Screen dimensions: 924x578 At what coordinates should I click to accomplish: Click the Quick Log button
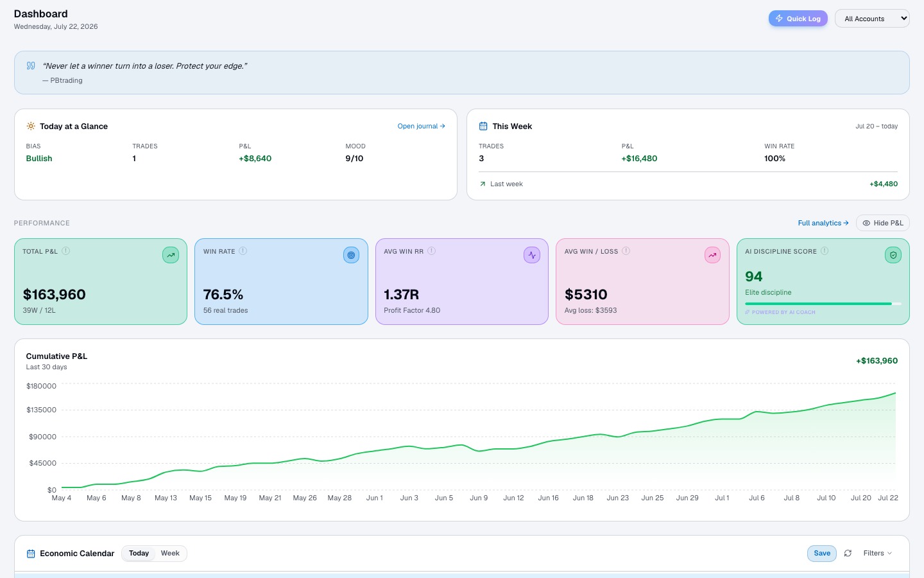798,19
